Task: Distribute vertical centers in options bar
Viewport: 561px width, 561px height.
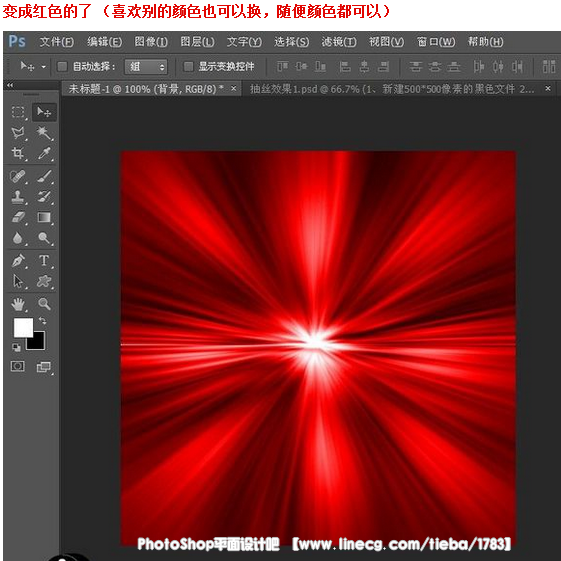Action: 434,67
